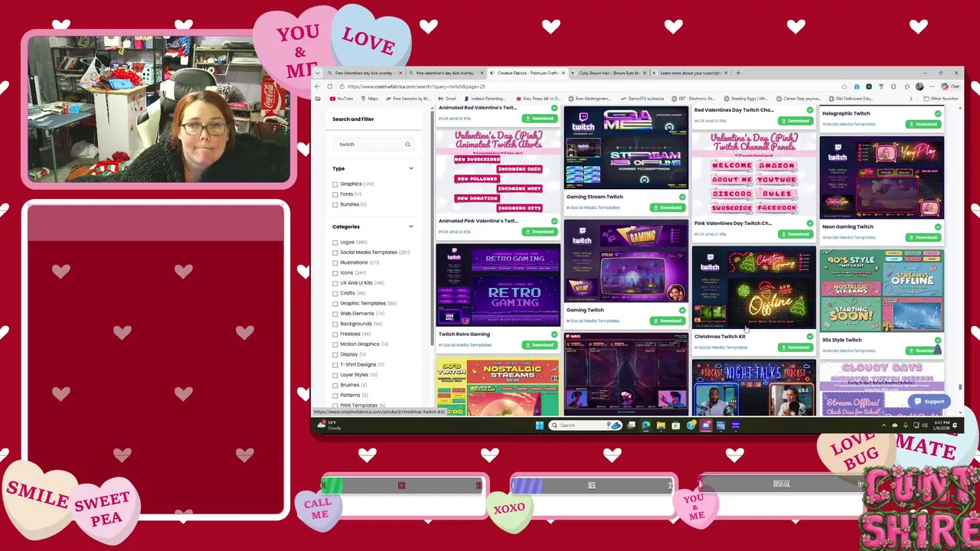Download the 90s Style Twitch pack
Screen dimensions: 980x551
coord(923,350)
